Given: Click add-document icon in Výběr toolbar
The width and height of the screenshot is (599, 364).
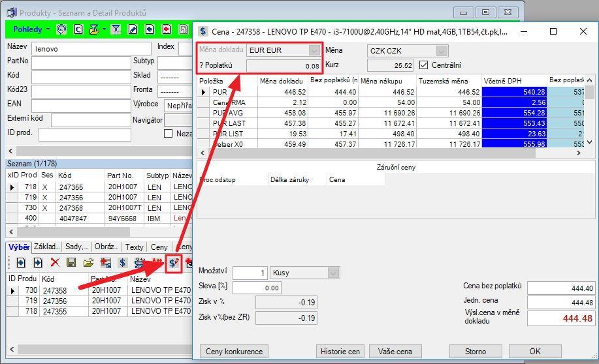Looking at the screenshot, I should tap(21, 262).
